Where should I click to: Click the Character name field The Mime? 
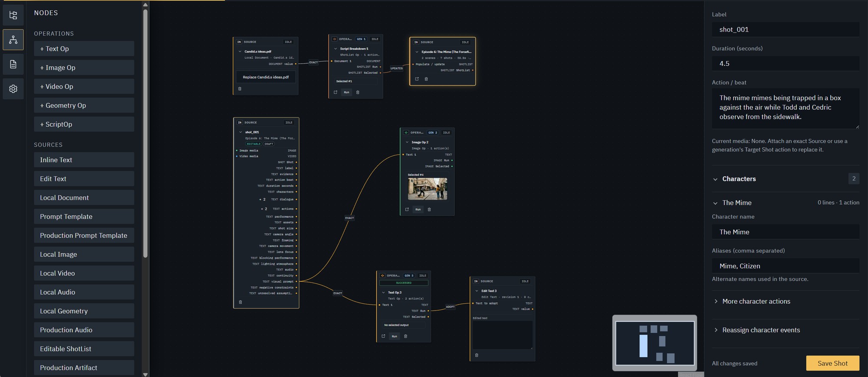[786, 232]
